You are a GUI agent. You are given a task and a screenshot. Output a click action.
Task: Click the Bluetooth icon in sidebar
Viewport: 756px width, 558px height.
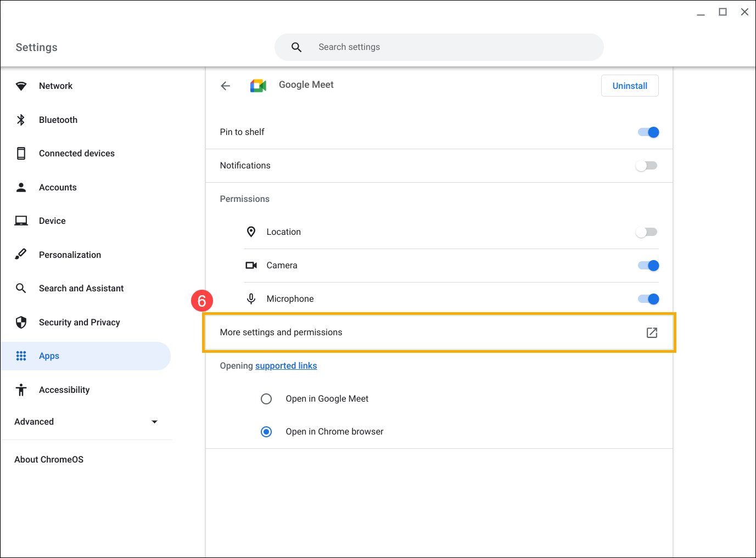(x=21, y=120)
